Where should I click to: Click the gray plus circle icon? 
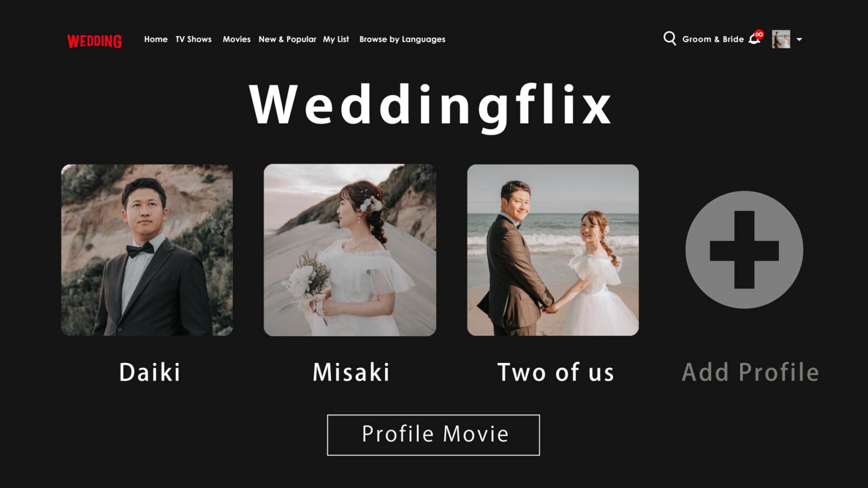(744, 249)
